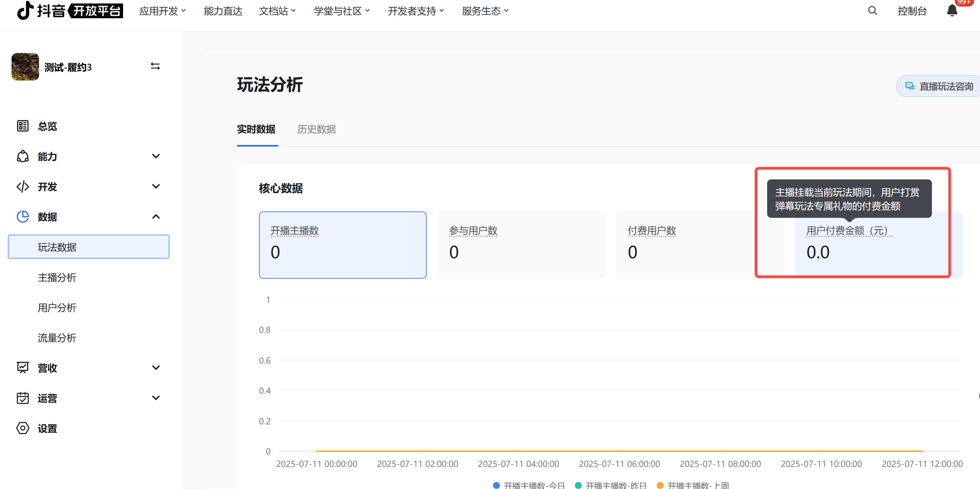Viewport: 980px width, 489px height.
Task: Open the 应用开发 top dropdown
Action: pos(162,11)
